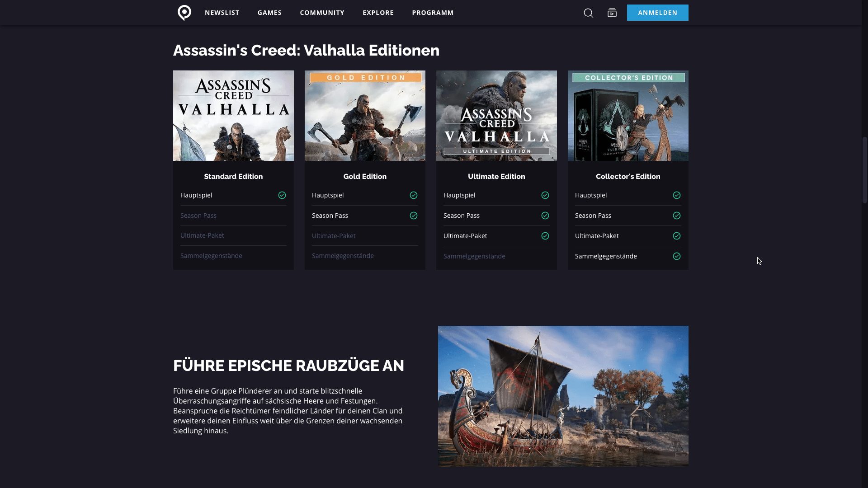Open the EXPLORE menu
The width and height of the screenshot is (868, 488).
point(378,13)
